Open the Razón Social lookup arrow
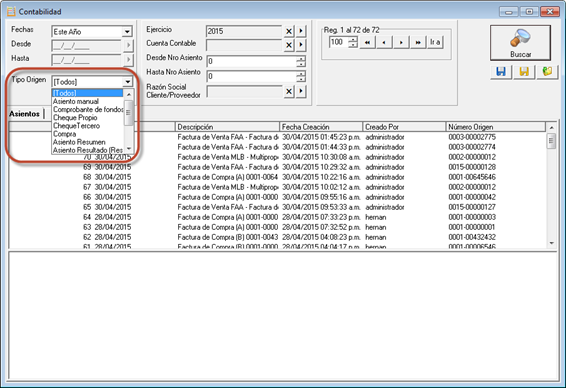The height and width of the screenshot is (388, 566). (301, 92)
